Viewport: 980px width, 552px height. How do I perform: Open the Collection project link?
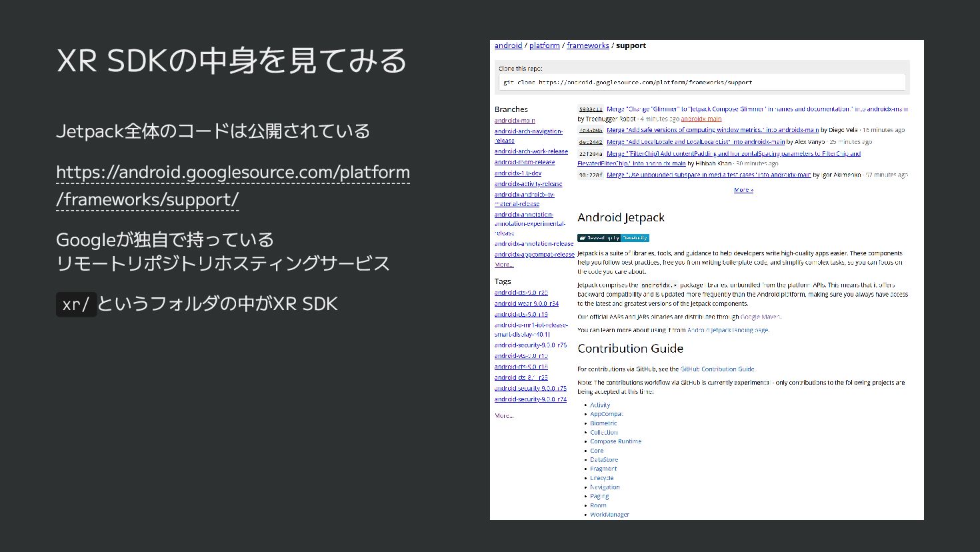[603, 433]
